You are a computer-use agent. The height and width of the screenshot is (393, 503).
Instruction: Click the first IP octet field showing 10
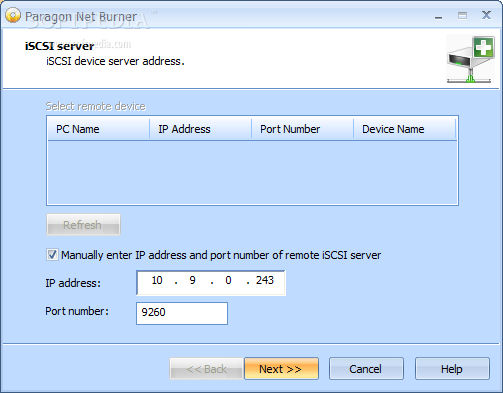(x=157, y=280)
